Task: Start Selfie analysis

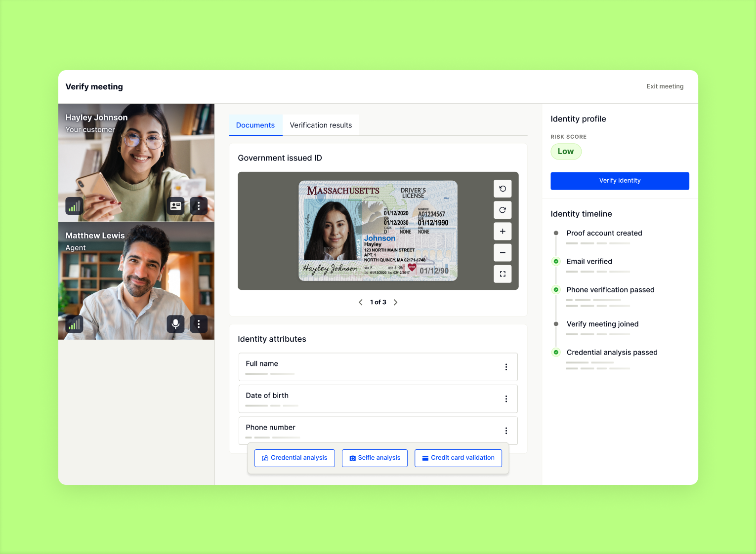Action: [375, 458]
